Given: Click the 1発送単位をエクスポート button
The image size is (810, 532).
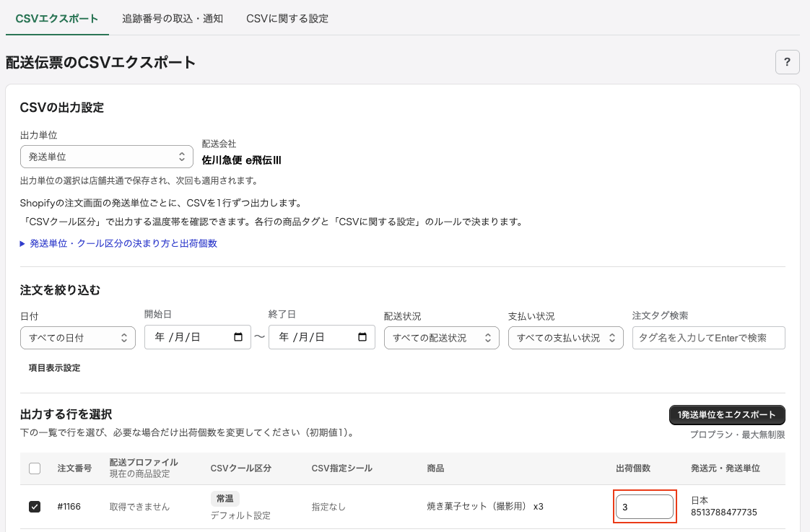Looking at the screenshot, I should point(727,415).
